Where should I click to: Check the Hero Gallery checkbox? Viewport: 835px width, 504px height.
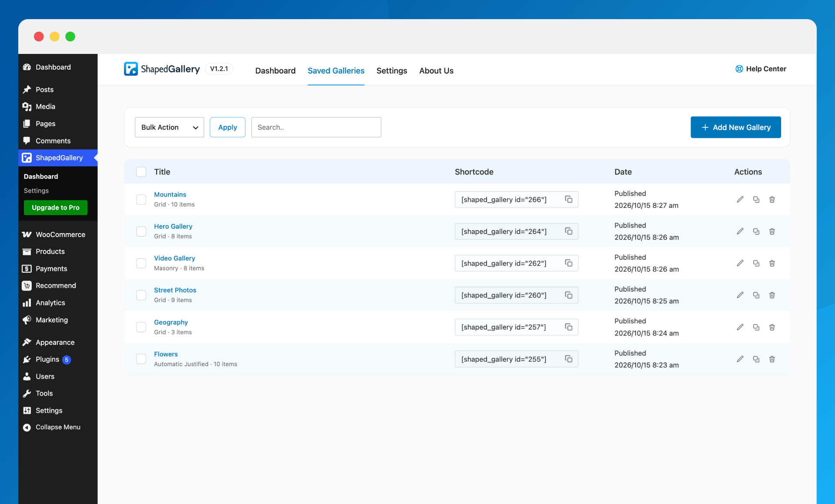click(x=141, y=231)
